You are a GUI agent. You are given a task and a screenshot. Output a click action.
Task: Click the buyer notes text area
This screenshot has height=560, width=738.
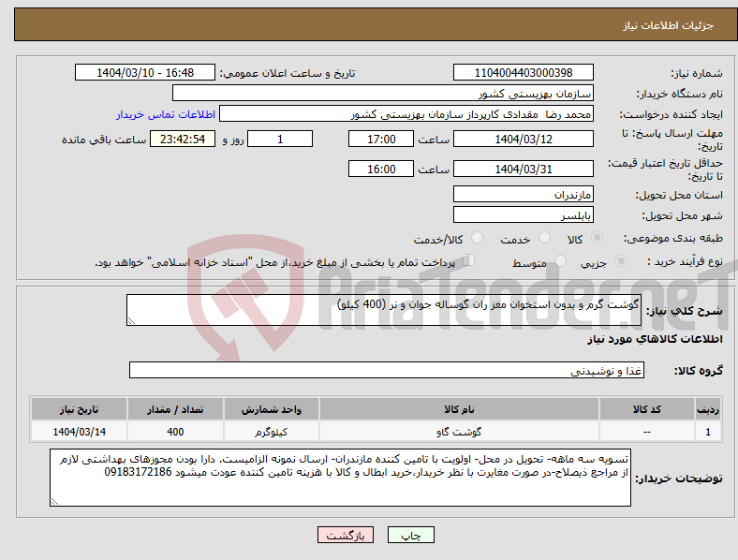pos(340,478)
